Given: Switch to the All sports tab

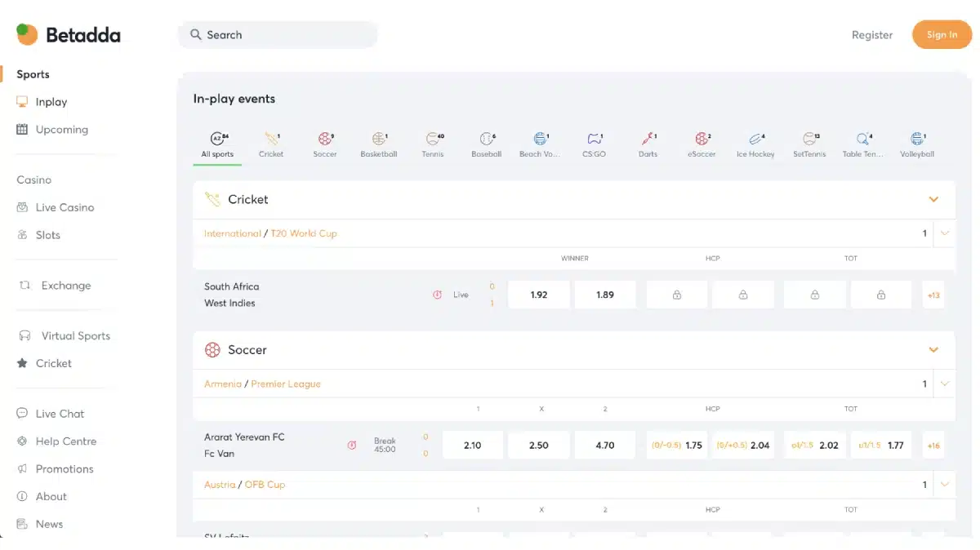Looking at the screenshot, I should click(217, 144).
